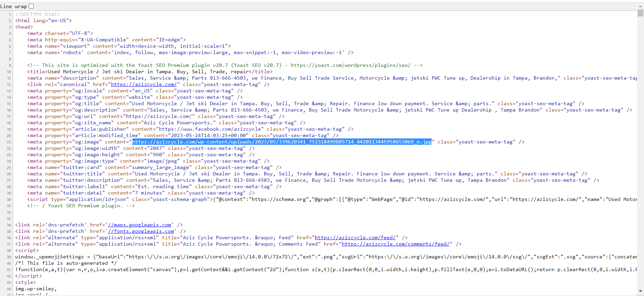Click the application/ld+json script line
Image resolution: width=644 pixels, height=296 pixels.
point(332,199)
